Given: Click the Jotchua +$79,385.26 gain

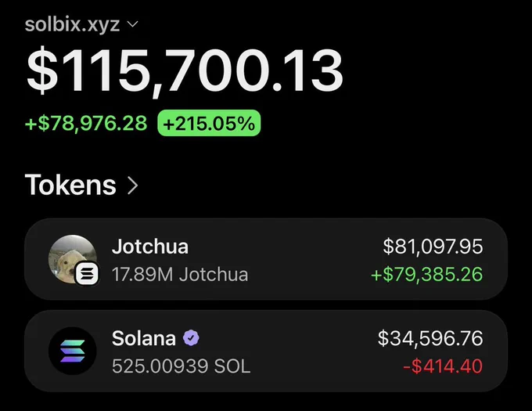Looking at the screenshot, I should coord(427,274).
